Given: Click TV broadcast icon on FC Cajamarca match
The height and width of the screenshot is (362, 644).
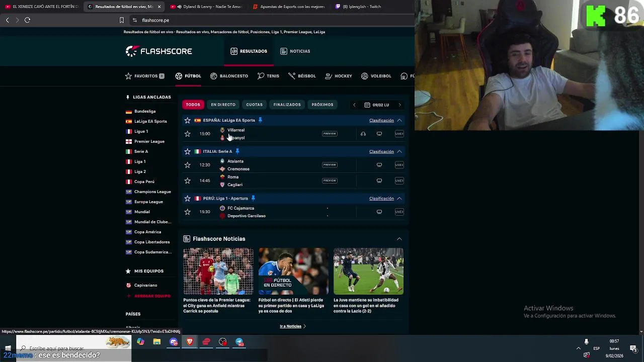Looking at the screenshot, I should [379, 212].
